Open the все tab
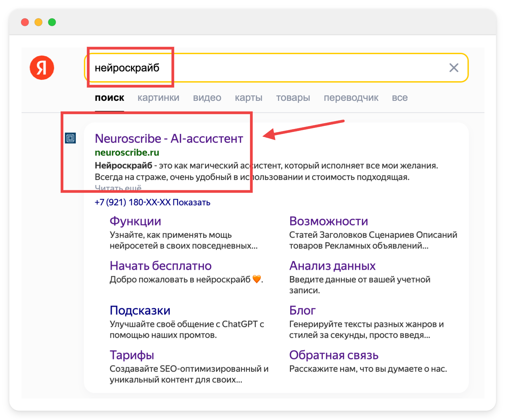 click(x=400, y=98)
